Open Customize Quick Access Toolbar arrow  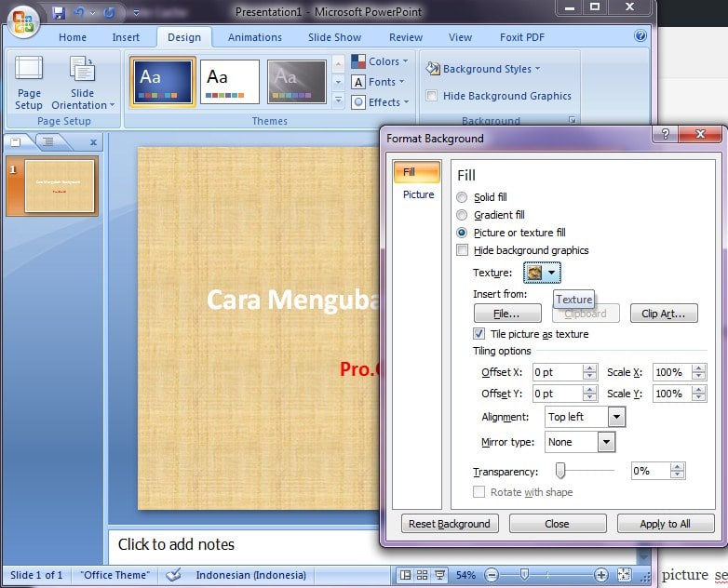click(136, 12)
